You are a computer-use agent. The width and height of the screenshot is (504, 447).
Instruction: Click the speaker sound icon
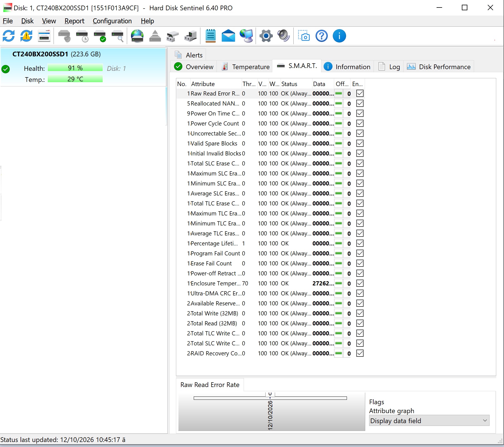[284, 36]
